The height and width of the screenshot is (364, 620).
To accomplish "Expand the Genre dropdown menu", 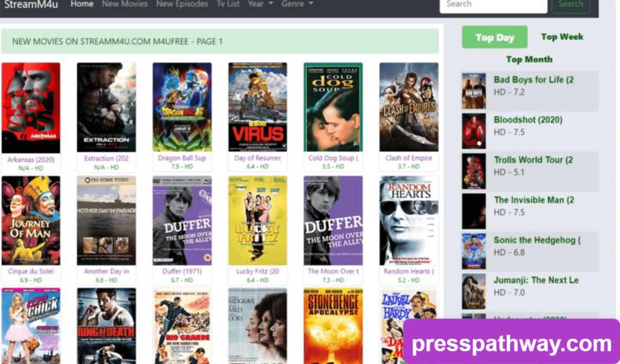I will tap(297, 4).
